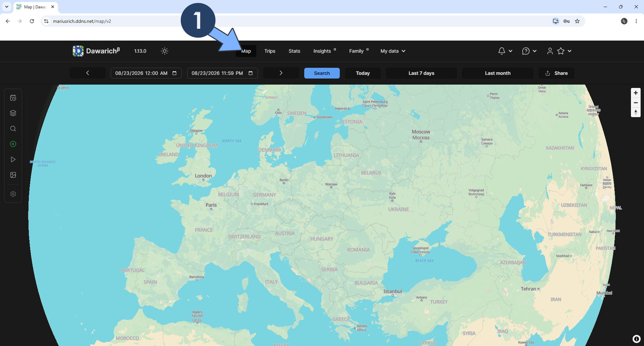The height and width of the screenshot is (346, 644).
Task: Open the Stats tab
Action: [294, 51]
